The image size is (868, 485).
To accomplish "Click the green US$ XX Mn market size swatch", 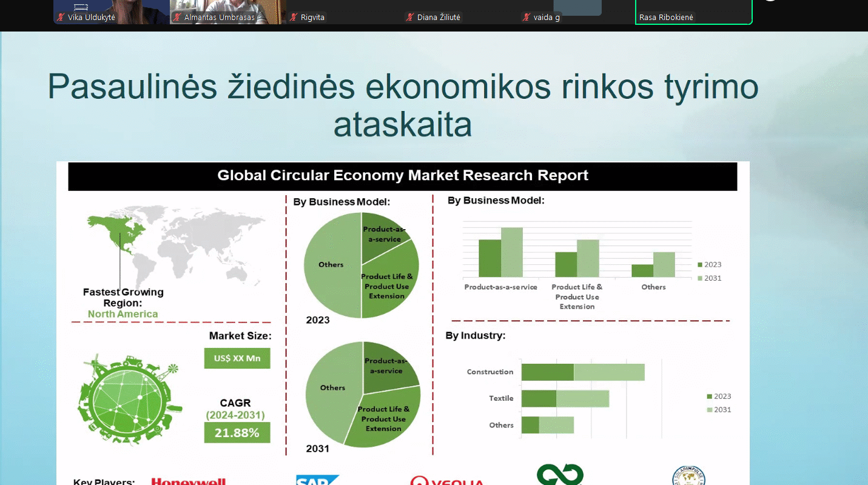I will (237, 358).
